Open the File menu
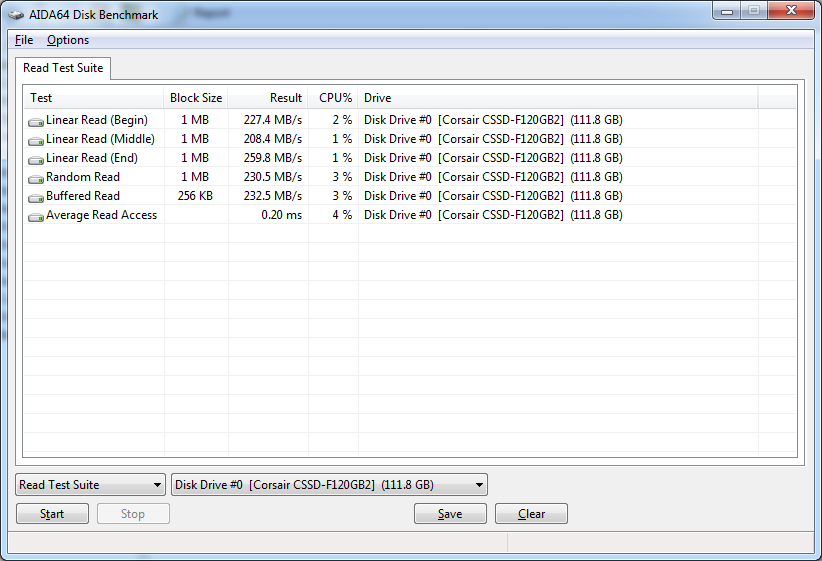 [x=24, y=40]
